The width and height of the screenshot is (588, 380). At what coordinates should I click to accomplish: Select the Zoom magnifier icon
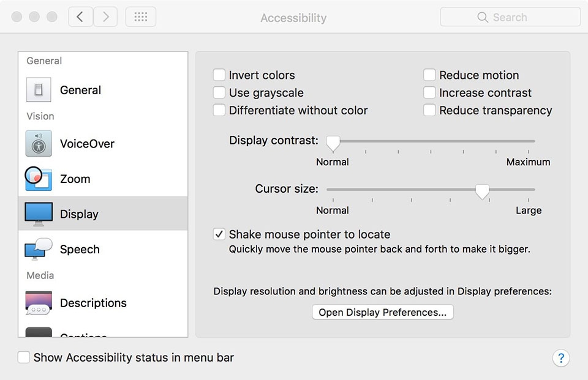pyautogui.click(x=39, y=179)
